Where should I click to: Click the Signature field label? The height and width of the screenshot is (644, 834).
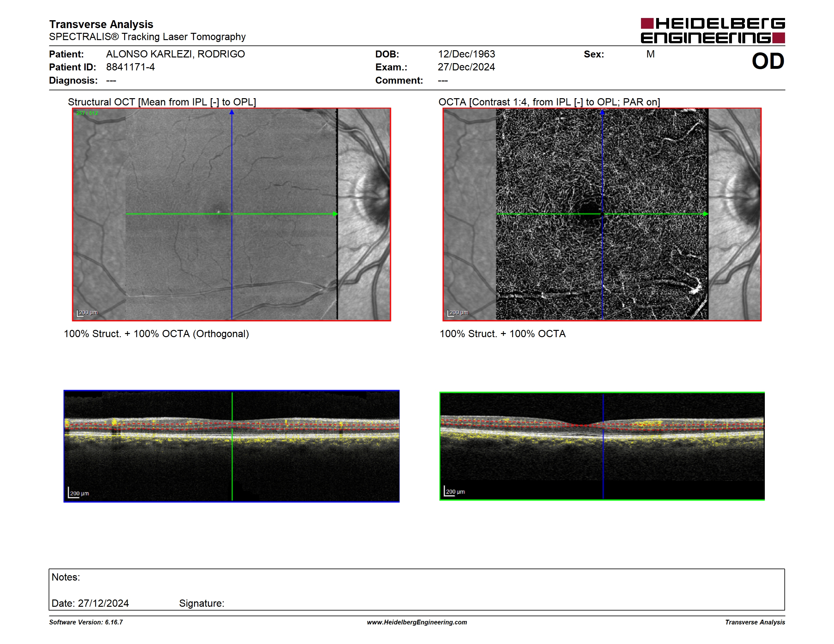pyautogui.click(x=202, y=603)
